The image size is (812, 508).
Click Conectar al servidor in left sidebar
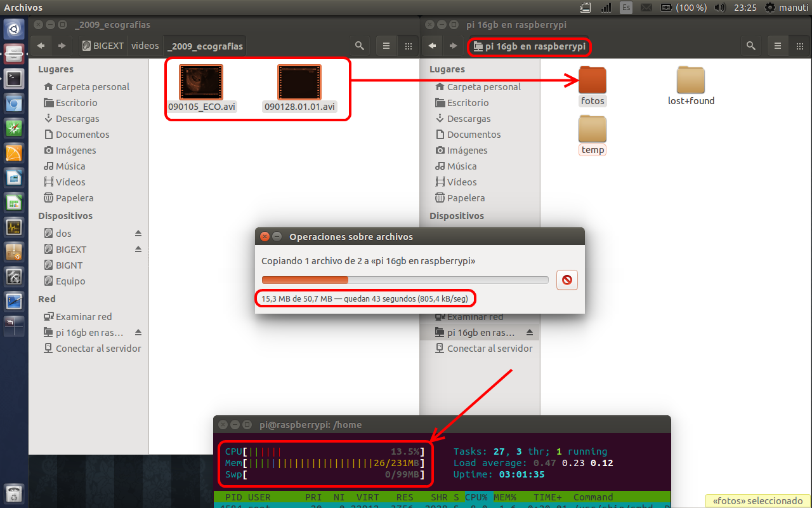click(x=98, y=349)
